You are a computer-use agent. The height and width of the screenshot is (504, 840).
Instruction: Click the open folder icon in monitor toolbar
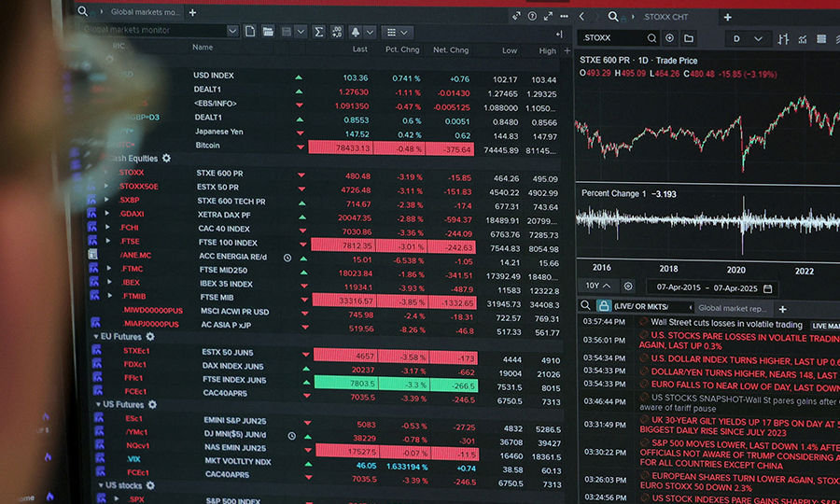[268, 32]
